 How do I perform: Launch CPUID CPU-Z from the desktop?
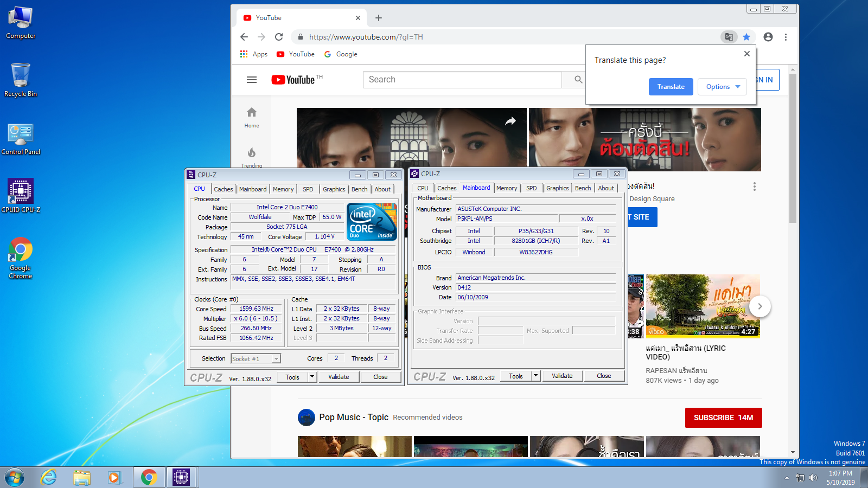[x=21, y=196]
